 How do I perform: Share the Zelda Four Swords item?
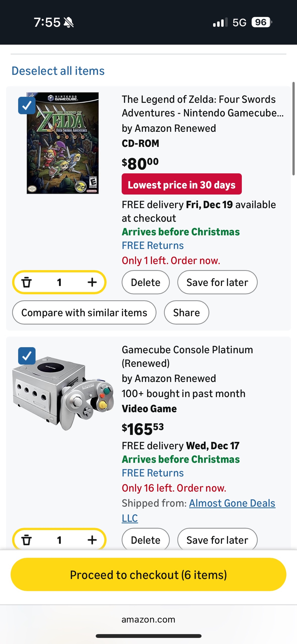click(x=186, y=313)
